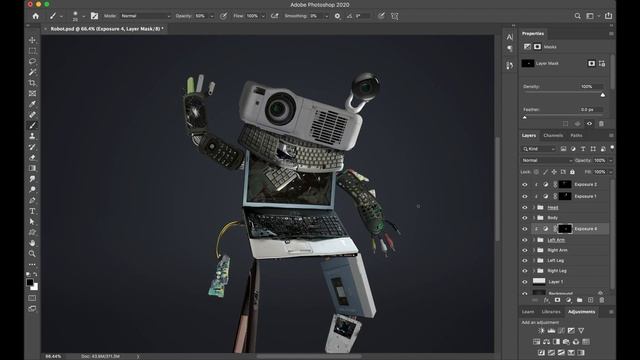Select the Robot.psd document tab
Screen dimensions: 640x360
(x=107, y=29)
